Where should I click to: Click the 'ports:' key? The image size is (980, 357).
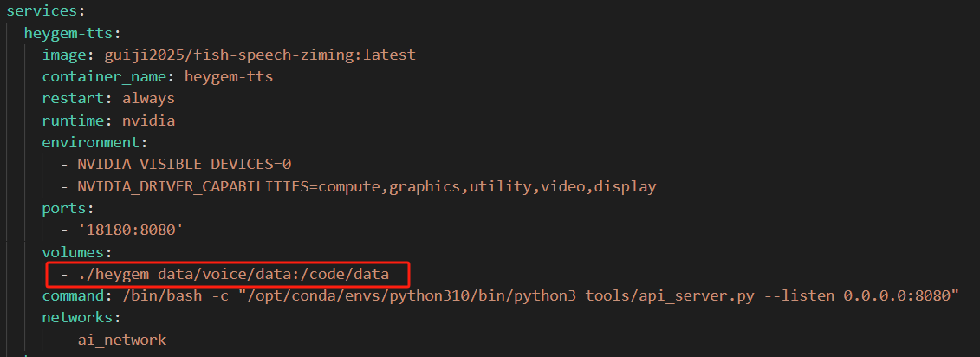point(64,209)
